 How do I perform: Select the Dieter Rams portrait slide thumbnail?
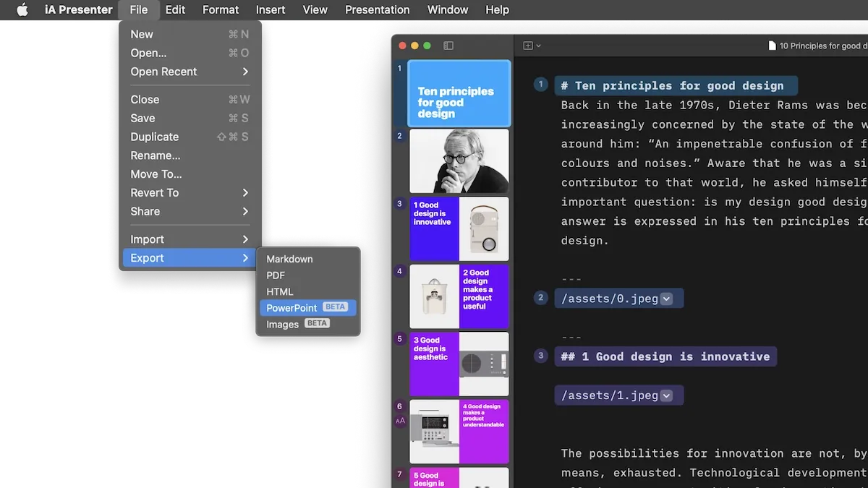coord(459,161)
